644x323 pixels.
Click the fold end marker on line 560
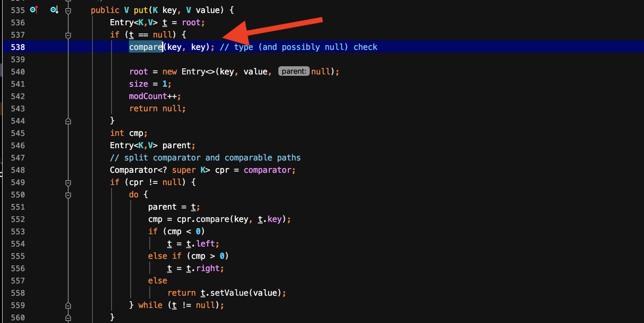pyautogui.click(x=68, y=318)
